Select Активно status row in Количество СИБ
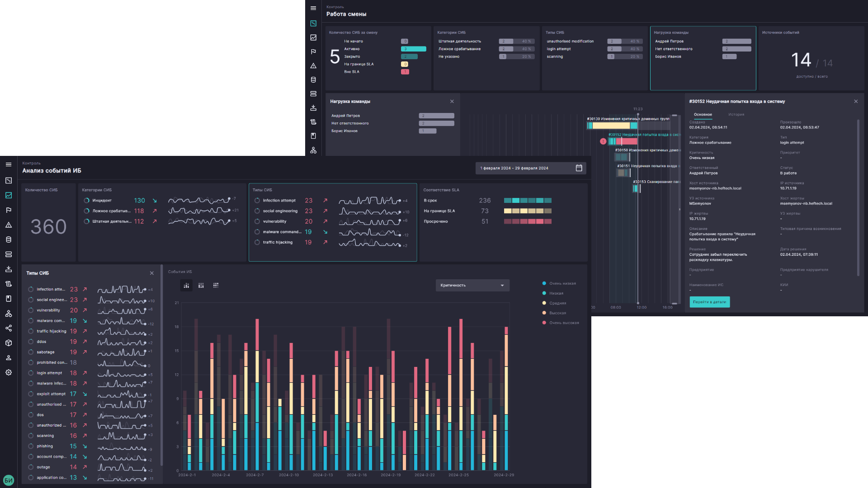 (385, 49)
